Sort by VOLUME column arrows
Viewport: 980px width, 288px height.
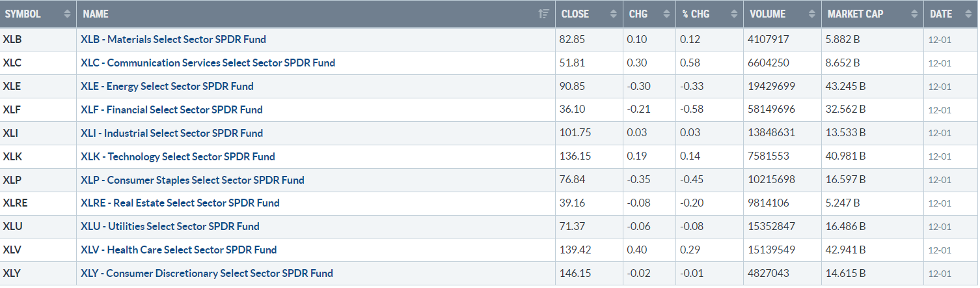point(813,14)
